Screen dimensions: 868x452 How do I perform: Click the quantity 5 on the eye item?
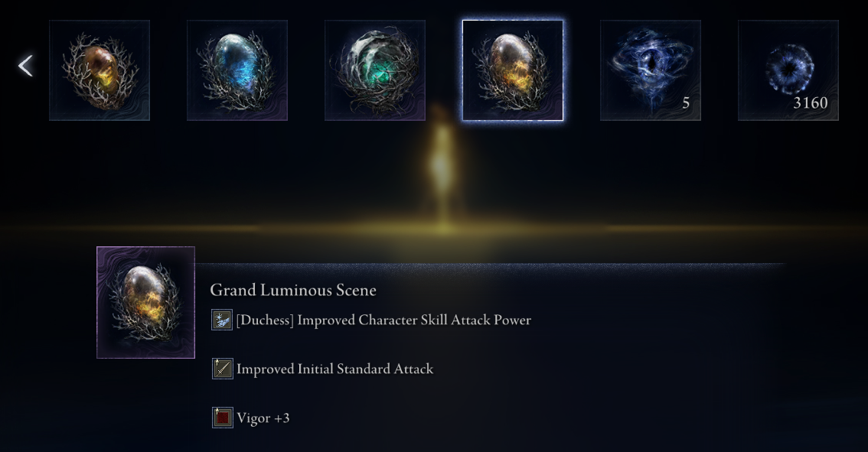(686, 103)
